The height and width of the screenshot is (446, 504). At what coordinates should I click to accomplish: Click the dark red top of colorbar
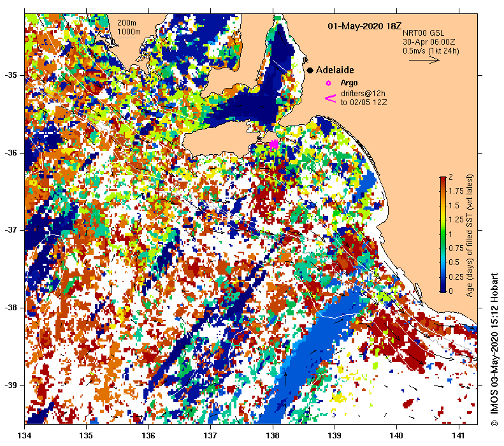click(x=443, y=179)
